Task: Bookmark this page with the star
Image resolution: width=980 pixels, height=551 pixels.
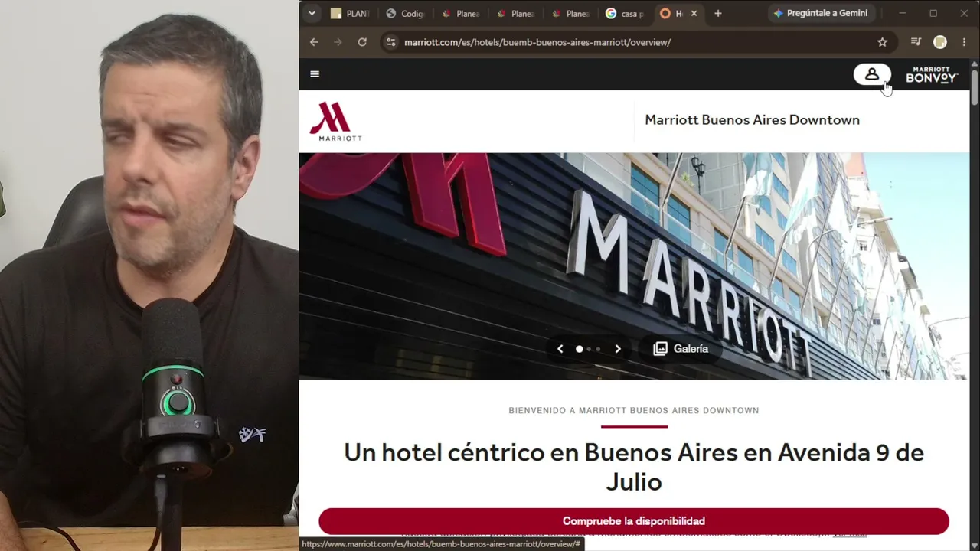Action: pyautogui.click(x=882, y=42)
